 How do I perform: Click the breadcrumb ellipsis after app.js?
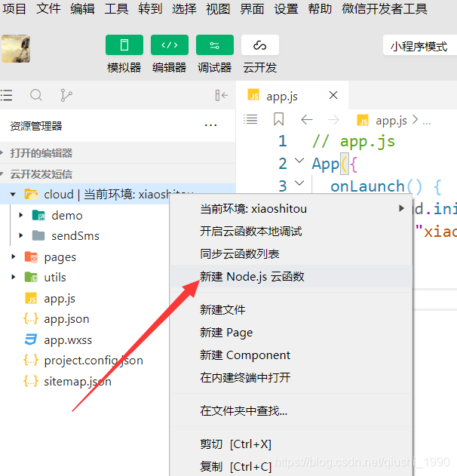(x=426, y=121)
